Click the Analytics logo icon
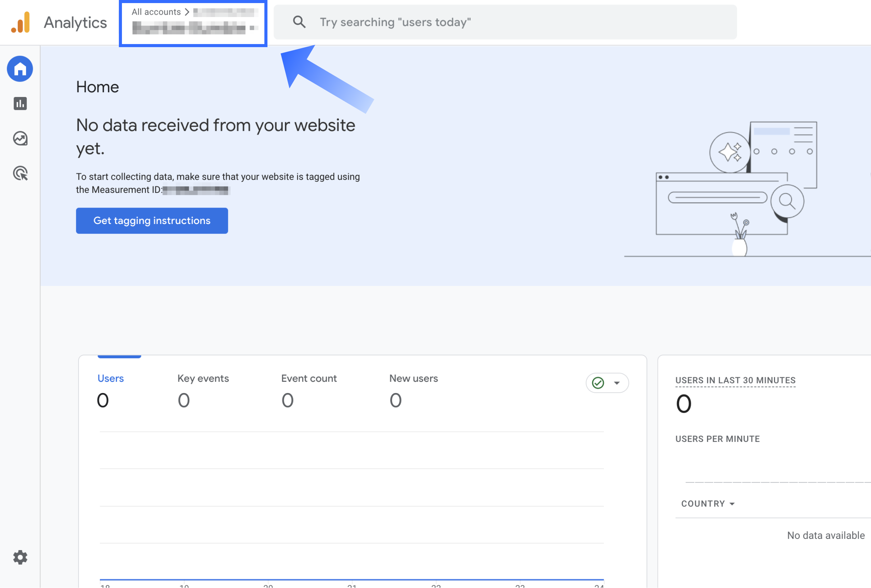 pos(21,23)
